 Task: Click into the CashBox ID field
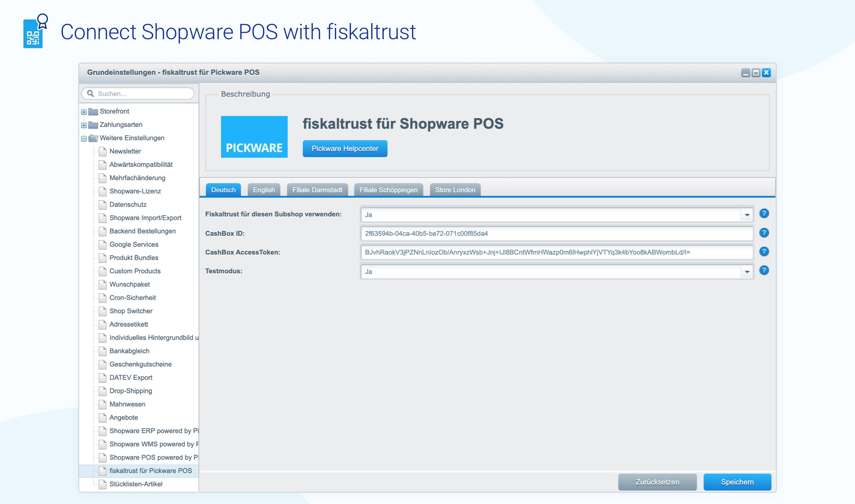click(557, 233)
